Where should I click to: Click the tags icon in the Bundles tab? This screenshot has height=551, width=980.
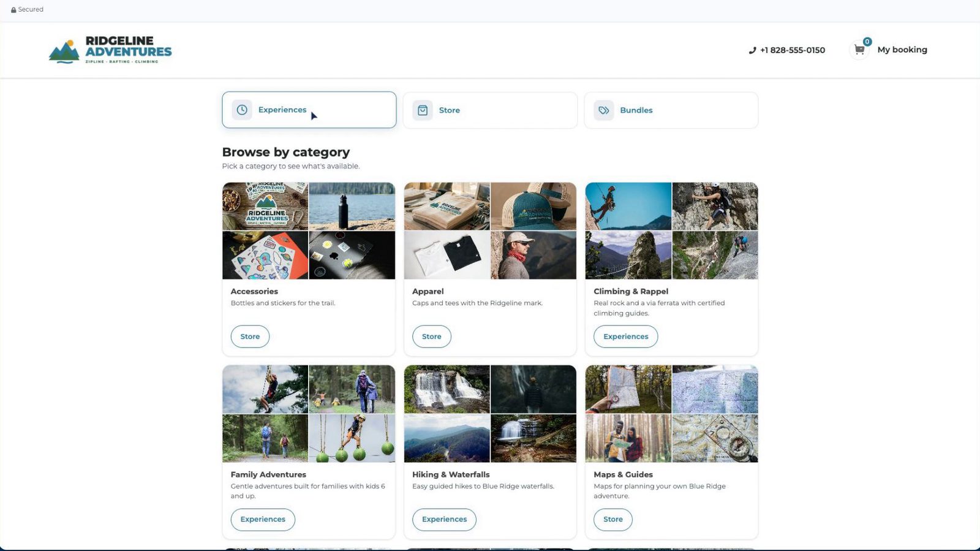[604, 110]
